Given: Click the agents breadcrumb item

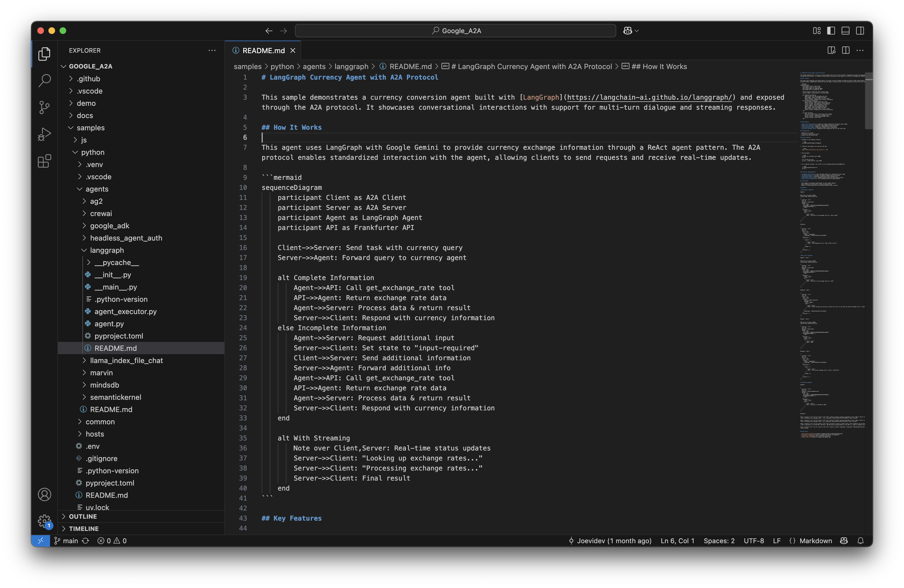Looking at the screenshot, I should click(x=314, y=67).
